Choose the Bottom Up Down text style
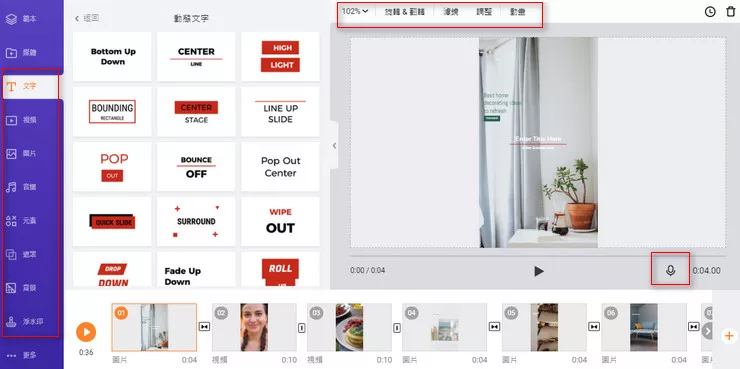The height and width of the screenshot is (369, 740). 112,57
